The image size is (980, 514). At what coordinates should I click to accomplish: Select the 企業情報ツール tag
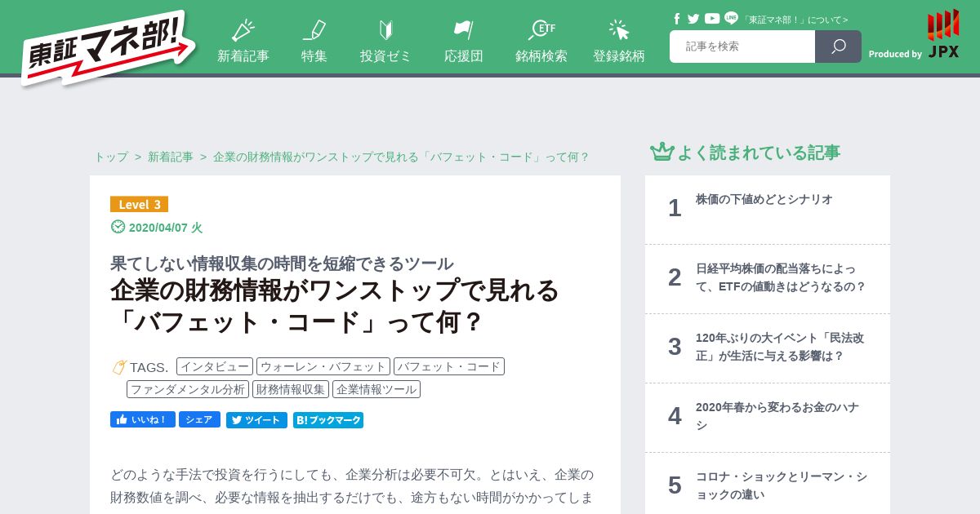pyautogui.click(x=376, y=389)
